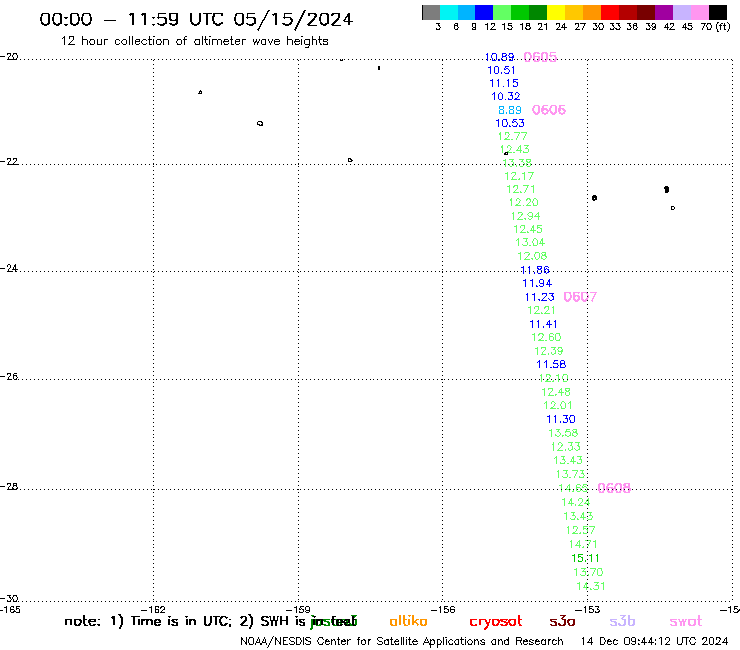Click the wave height value 13.70
The image size is (740, 650).
pyautogui.click(x=589, y=572)
